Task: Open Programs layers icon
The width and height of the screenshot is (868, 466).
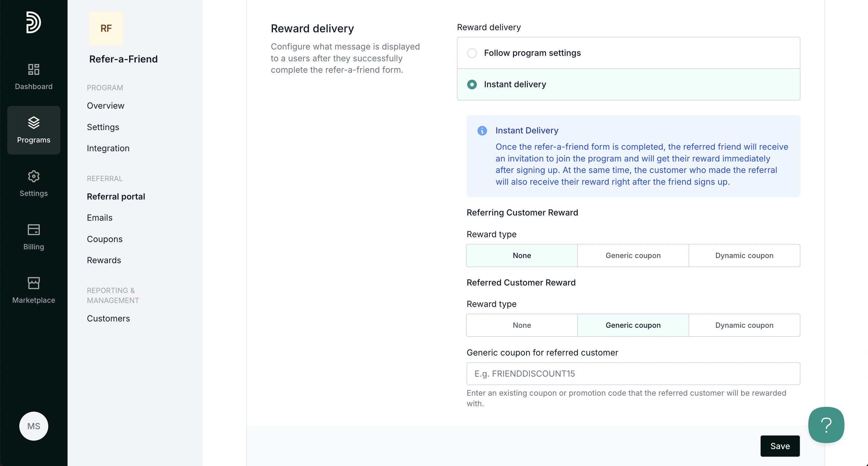Action: pyautogui.click(x=34, y=123)
